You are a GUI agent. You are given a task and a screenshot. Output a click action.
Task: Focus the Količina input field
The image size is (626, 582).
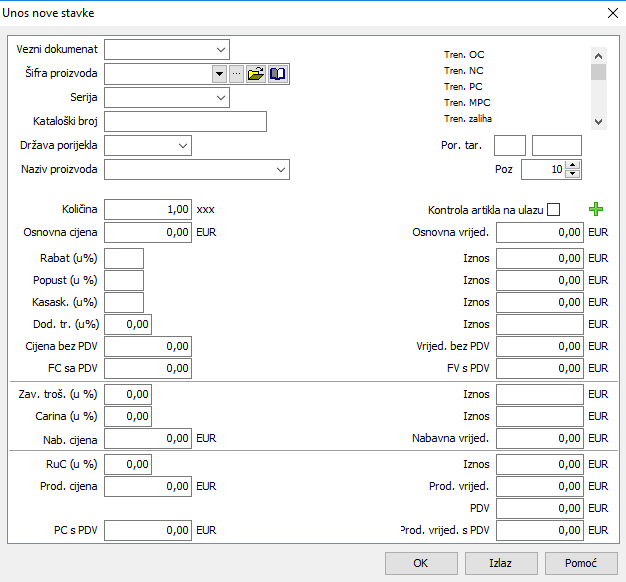(147, 210)
